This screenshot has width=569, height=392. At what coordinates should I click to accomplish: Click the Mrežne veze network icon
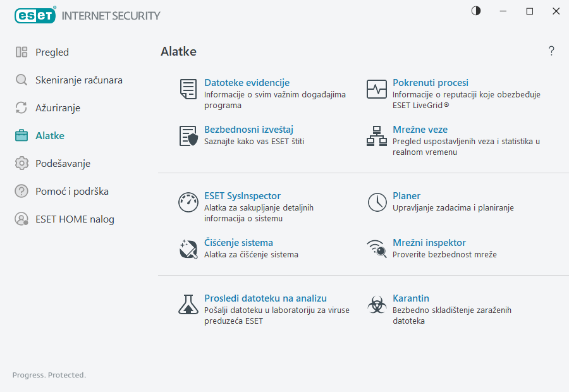point(377,136)
